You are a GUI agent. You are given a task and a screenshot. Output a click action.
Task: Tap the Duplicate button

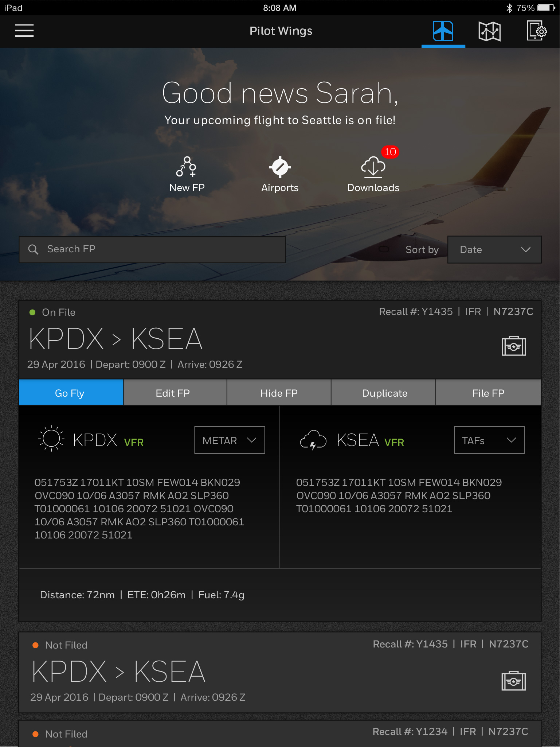(384, 392)
